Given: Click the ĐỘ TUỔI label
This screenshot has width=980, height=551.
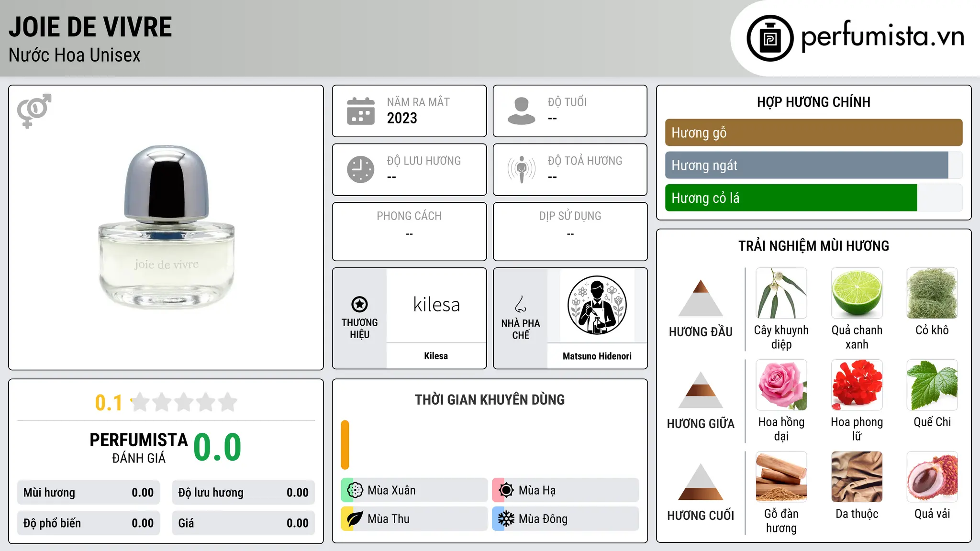Looking at the screenshot, I should pyautogui.click(x=567, y=102).
